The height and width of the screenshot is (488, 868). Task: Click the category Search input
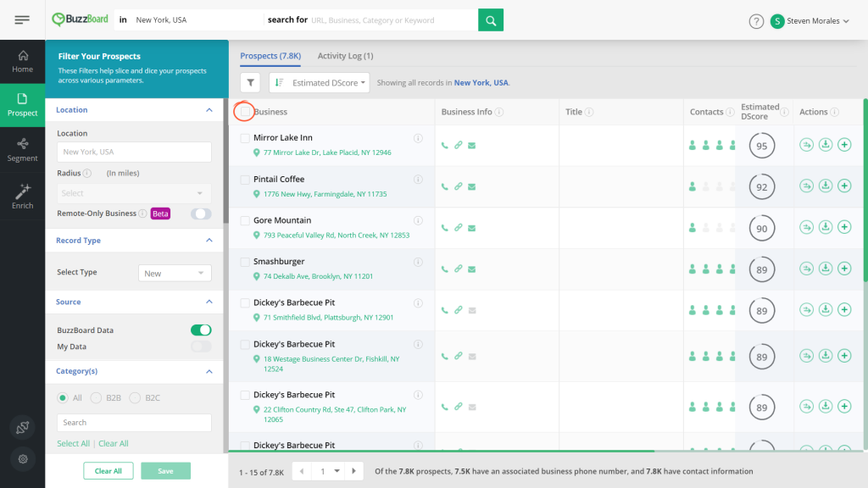point(134,423)
